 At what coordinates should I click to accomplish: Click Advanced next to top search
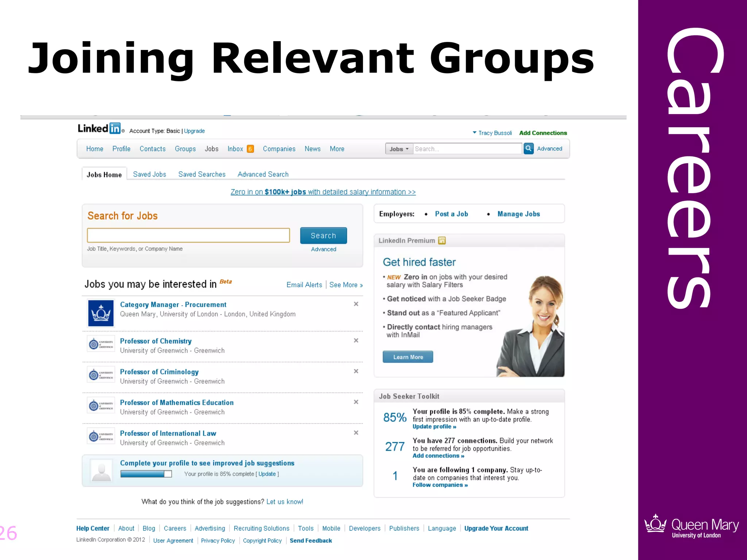549,149
